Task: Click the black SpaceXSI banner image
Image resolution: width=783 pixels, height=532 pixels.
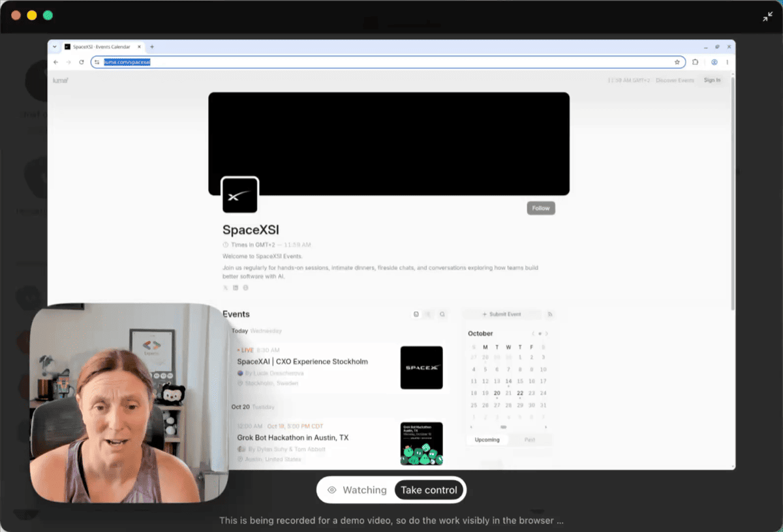Action: pos(389,143)
